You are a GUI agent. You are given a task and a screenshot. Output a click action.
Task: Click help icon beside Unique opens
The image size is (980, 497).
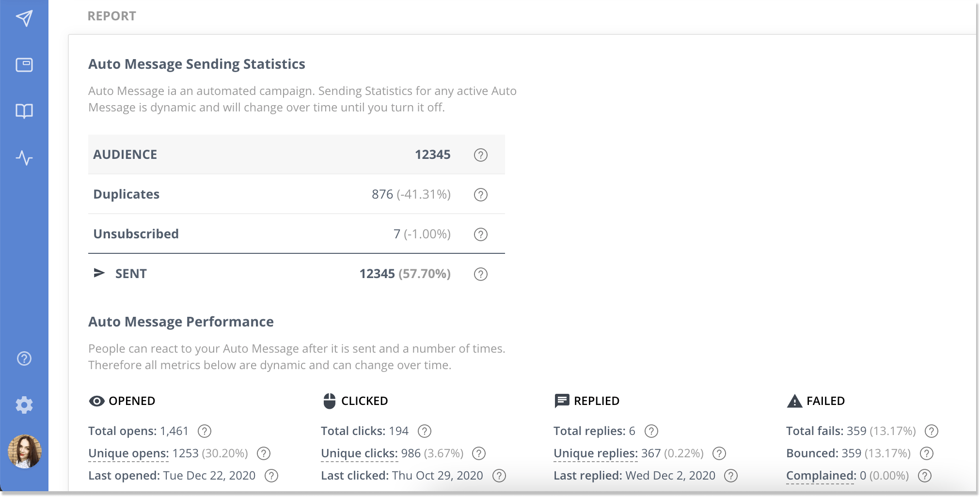(x=264, y=453)
